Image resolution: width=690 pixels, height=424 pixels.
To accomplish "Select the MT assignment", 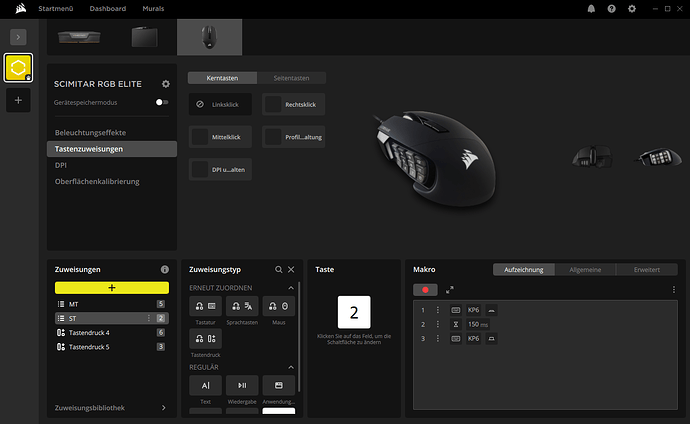I will (112, 304).
